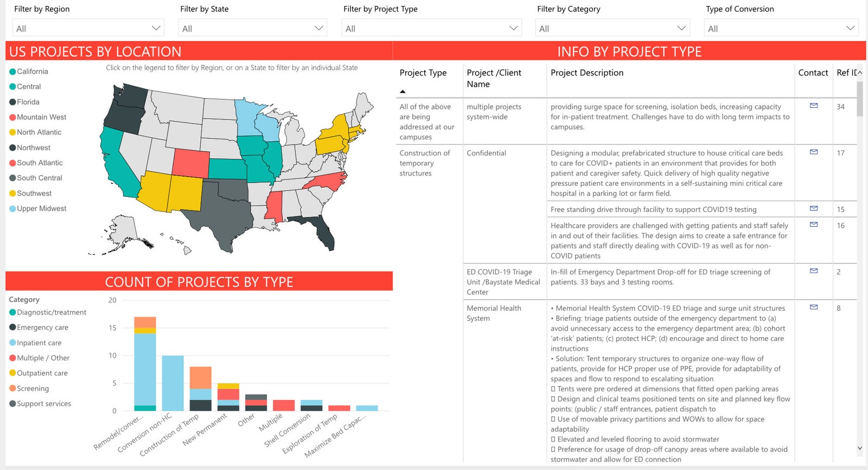The image size is (868, 470).
Task: Open the contact envelope for Ref ID 17
Action: pyautogui.click(x=814, y=152)
